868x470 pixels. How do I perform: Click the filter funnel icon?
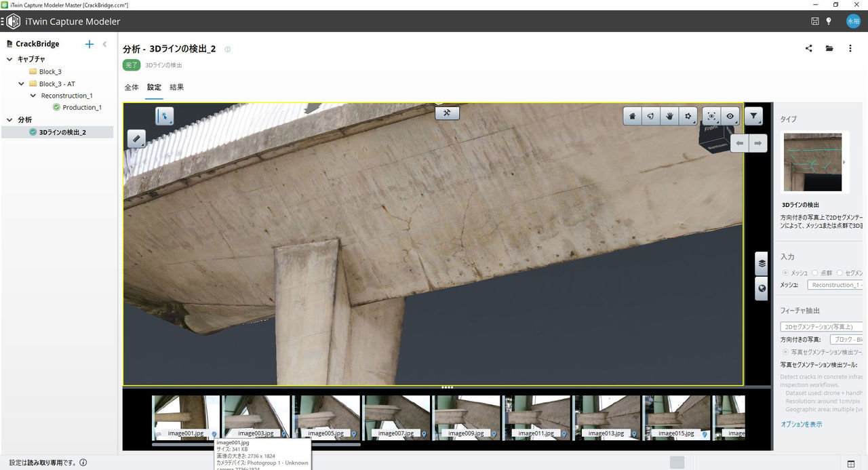pyautogui.click(x=753, y=116)
